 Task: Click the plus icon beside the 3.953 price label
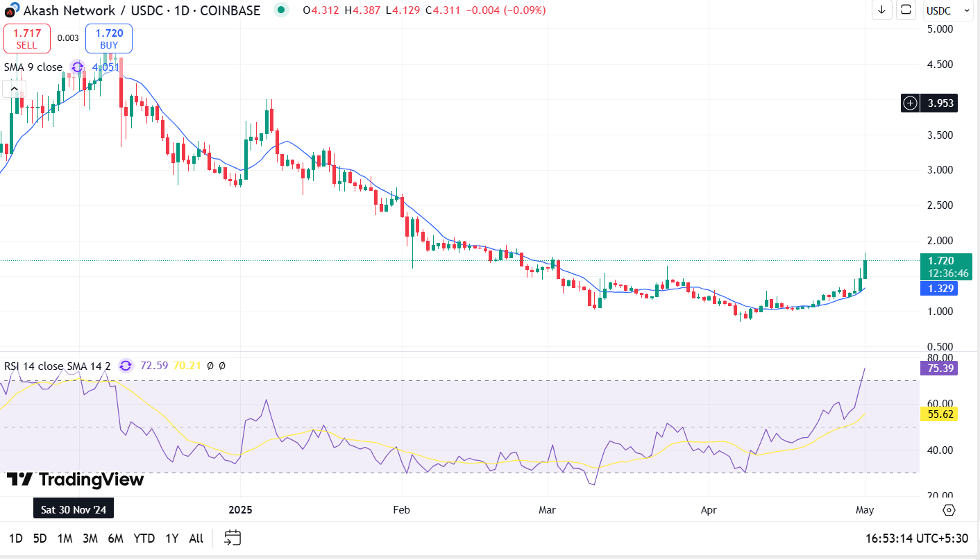click(911, 103)
